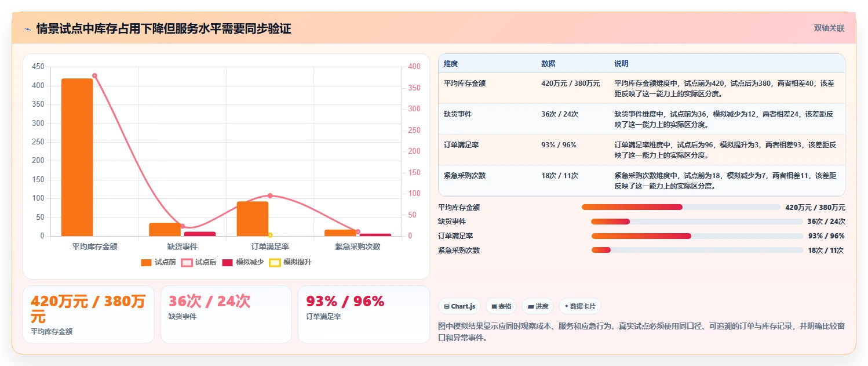The width and height of the screenshot is (868, 366).
Task: Toggle the 模拟提升 legend swatch
Action: coord(275,262)
